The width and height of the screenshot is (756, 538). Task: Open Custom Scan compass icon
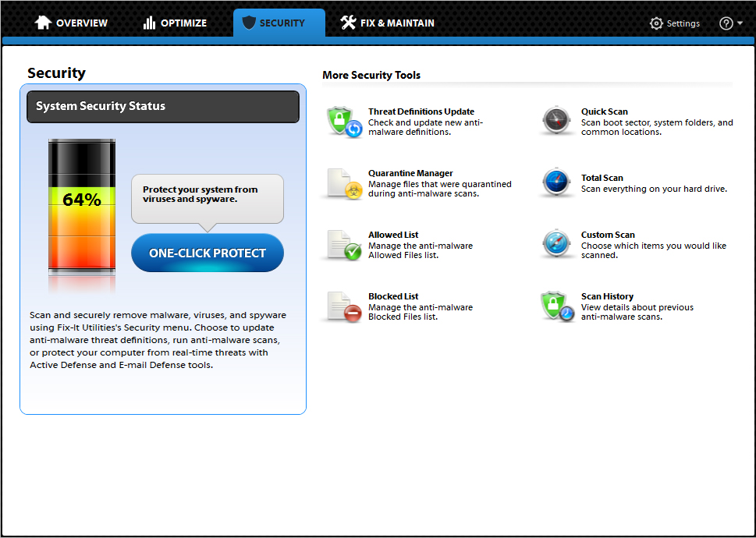point(557,245)
